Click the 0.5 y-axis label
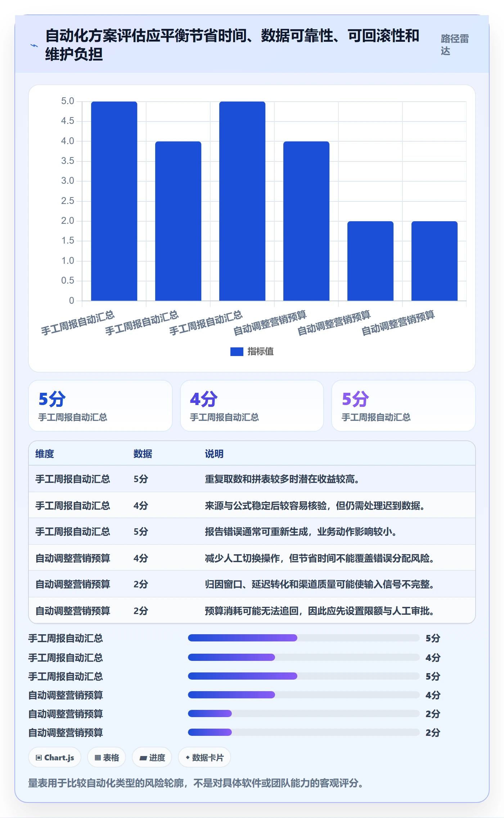Image resolution: width=504 pixels, height=818 pixels. (x=68, y=281)
